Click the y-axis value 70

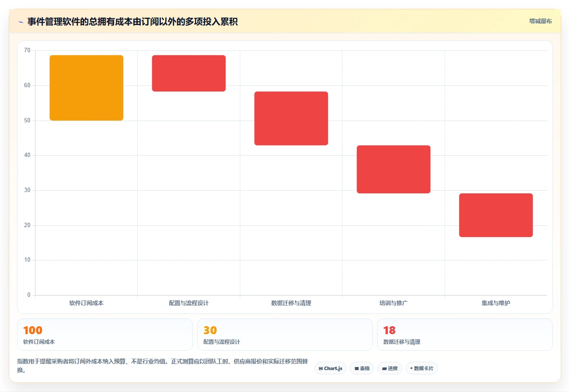tap(27, 50)
